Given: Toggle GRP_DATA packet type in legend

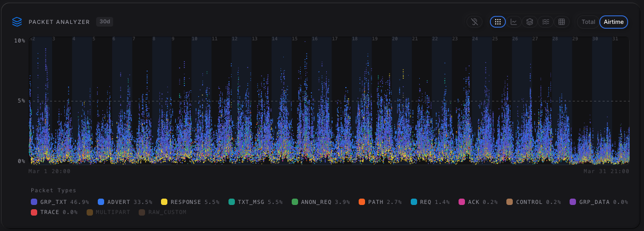Looking at the screenshot, I should click(x=598, y=202).
